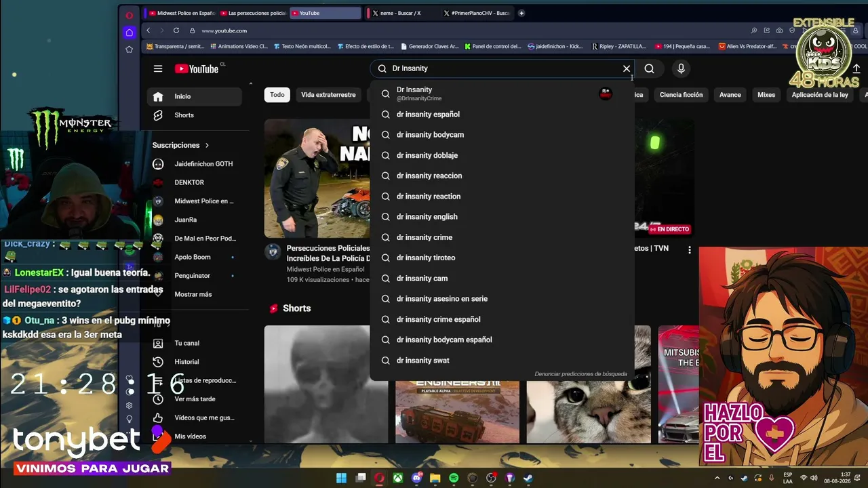Select the 'Ciencia ficción' filter chip
This screenshot has height=488, width=868.
click(681, 95)
